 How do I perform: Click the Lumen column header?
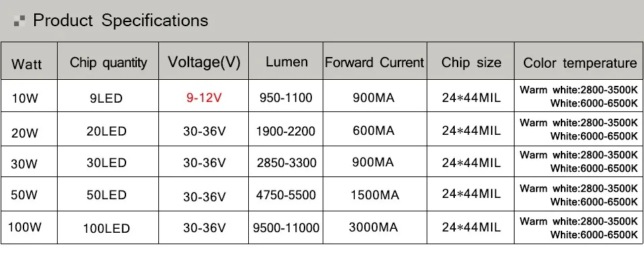pyautogui.click(x=286, y=62)
